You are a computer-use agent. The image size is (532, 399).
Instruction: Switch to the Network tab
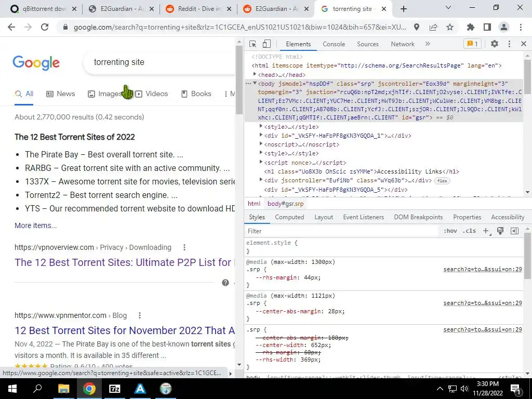pyautogui.click(x=403, y=44)
